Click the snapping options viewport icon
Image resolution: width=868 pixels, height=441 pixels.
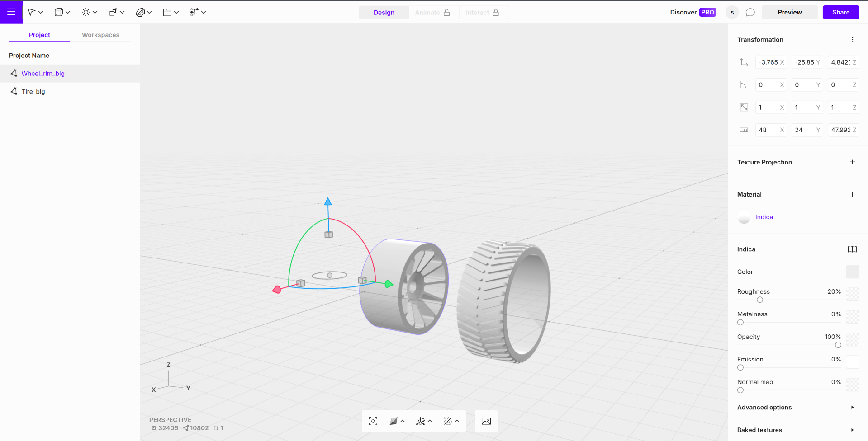point(421,421)
